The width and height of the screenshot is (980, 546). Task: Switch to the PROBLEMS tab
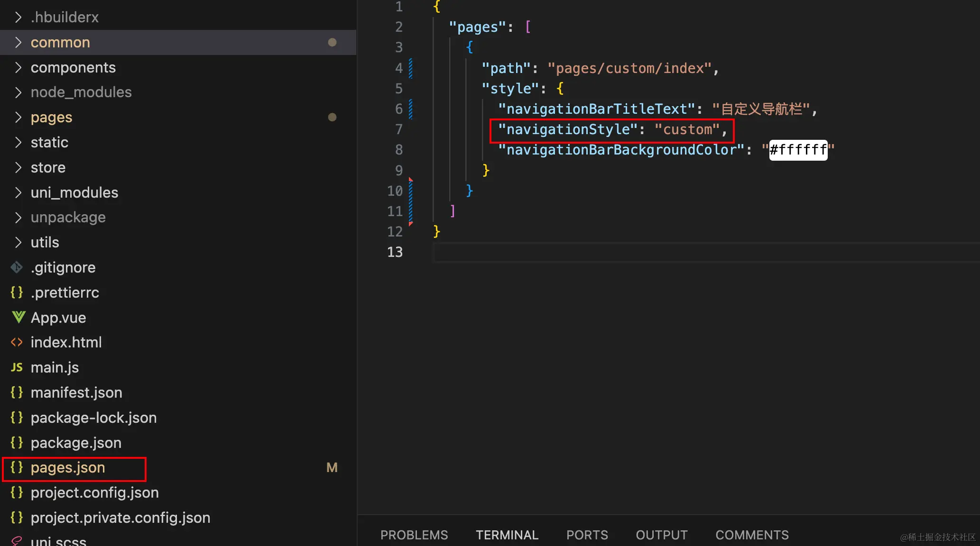tap(414, 535)
